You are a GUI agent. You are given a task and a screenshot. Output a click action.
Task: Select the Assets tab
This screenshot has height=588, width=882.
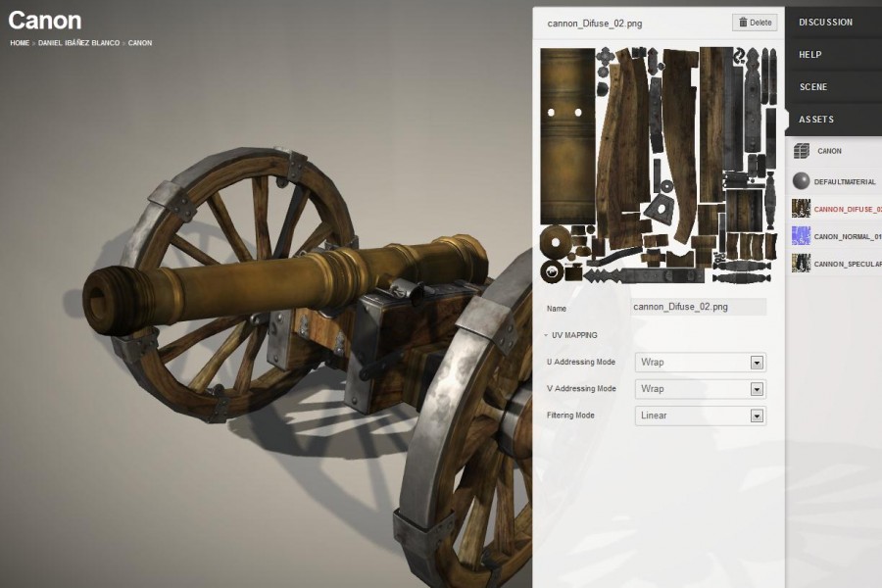816,120
